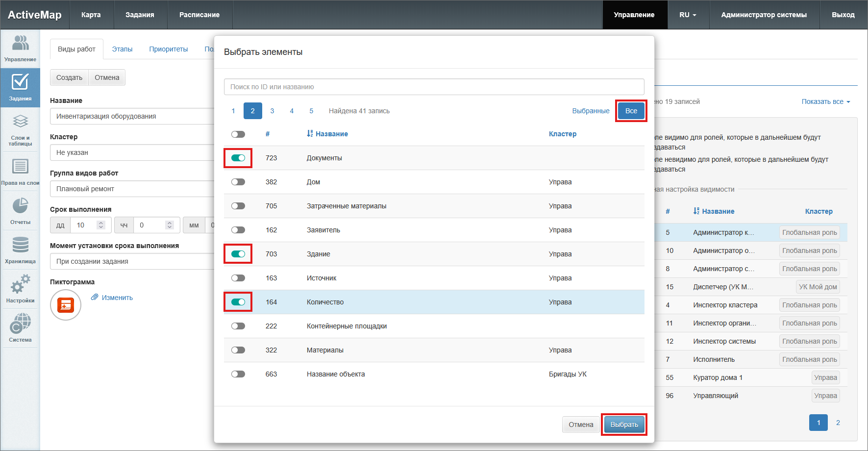
Task: Open the Расписание menu item
Action: [x=199, y=15]
